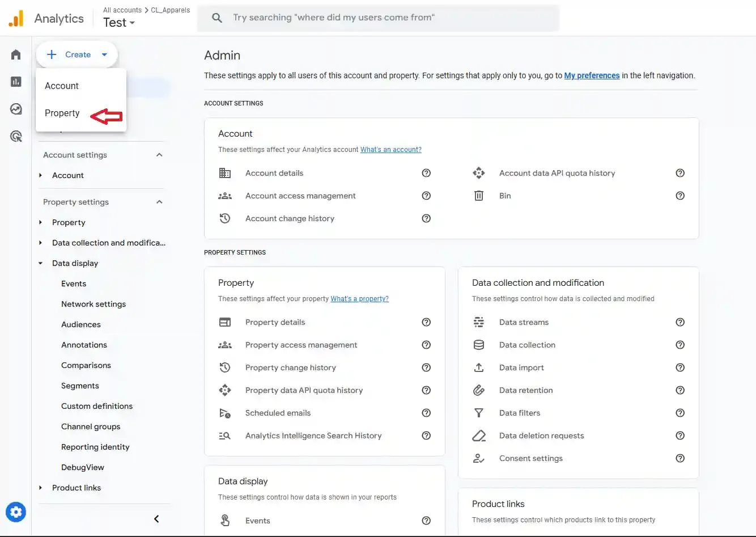Expand Data collection and modification arrow
Screen dimensions: 756x537
click(x=40, y=243)
